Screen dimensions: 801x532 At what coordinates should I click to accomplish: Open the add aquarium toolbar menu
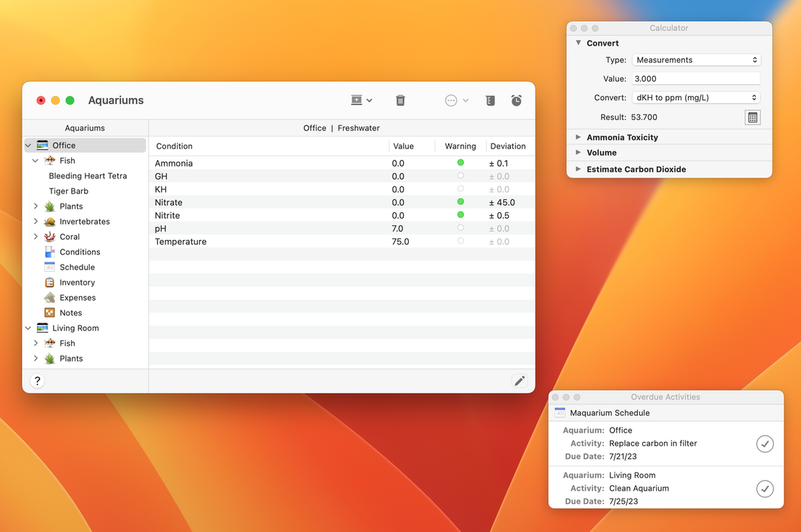(361, 101)
